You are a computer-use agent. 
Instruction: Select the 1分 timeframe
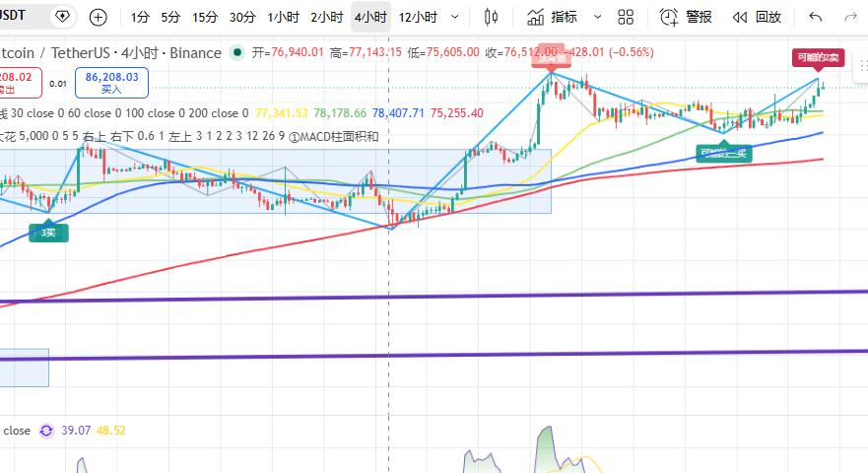click(140, 18)
